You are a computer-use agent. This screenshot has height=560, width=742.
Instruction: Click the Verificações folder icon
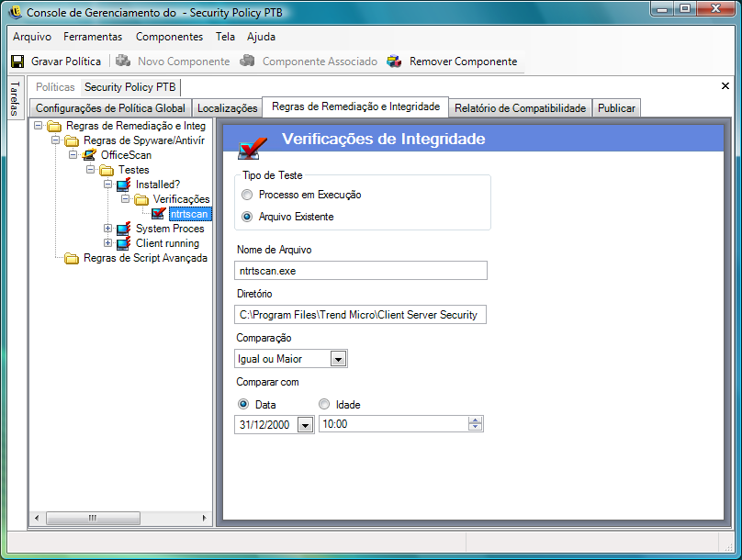tap(141, 199)
